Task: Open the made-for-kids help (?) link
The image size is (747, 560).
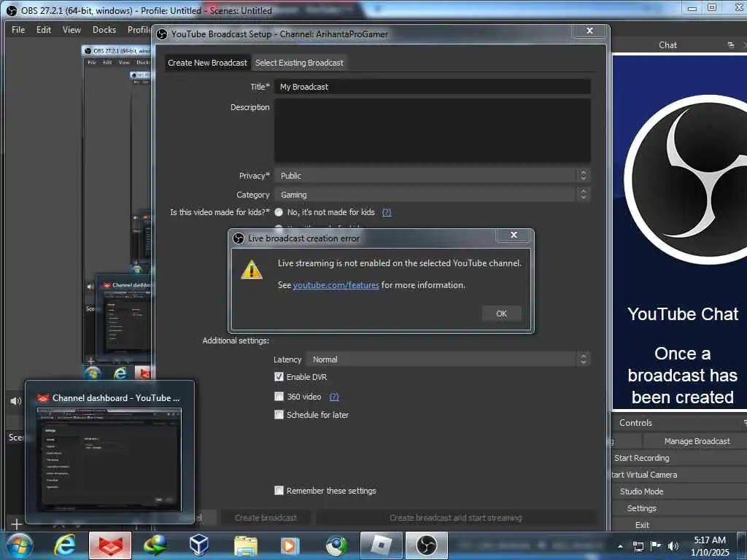Action: coord(387,212)
